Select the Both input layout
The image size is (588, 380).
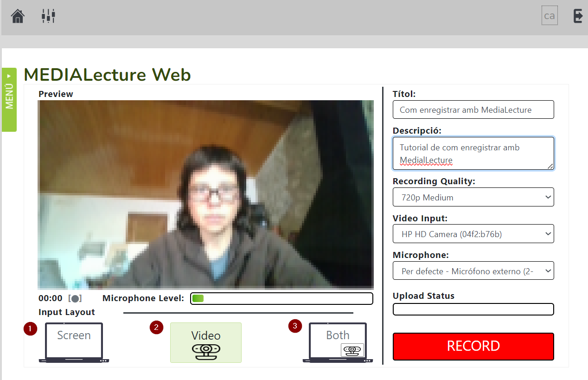(x=338, y=342)
